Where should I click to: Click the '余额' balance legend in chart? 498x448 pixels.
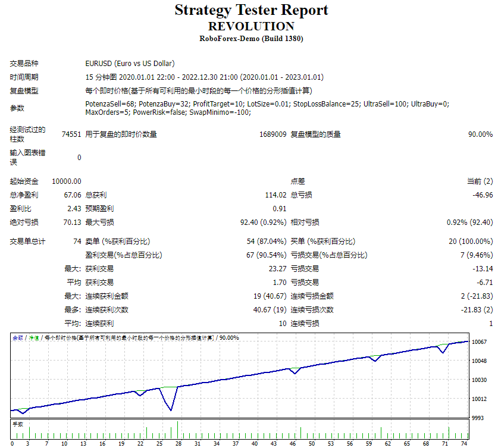click(x=18, y=338)
